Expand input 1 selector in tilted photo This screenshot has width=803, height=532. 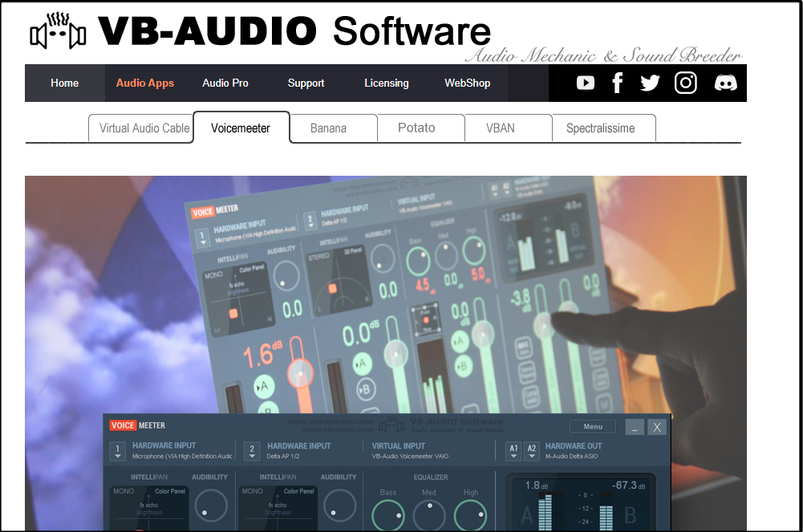tap(202, 238)
